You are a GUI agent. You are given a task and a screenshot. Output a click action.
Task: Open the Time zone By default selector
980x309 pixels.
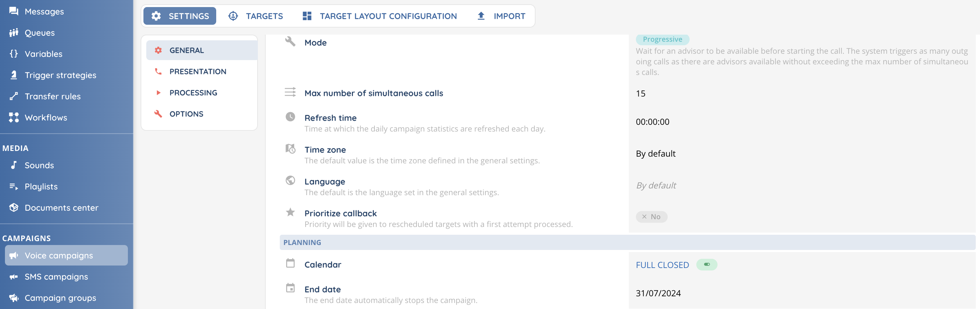tap(655, 154)
